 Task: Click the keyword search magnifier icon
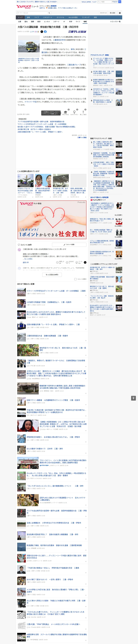pyautogui.click(x=49, y=13)
